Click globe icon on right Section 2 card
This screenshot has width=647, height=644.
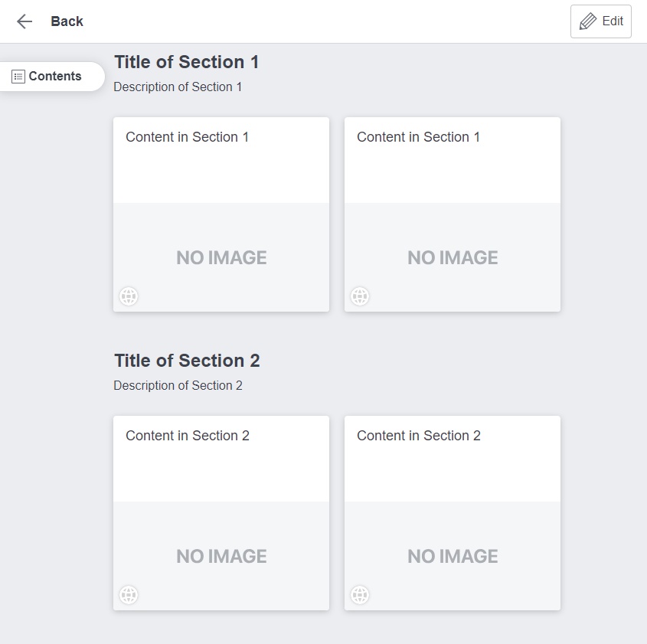click(x=360, y=595)
